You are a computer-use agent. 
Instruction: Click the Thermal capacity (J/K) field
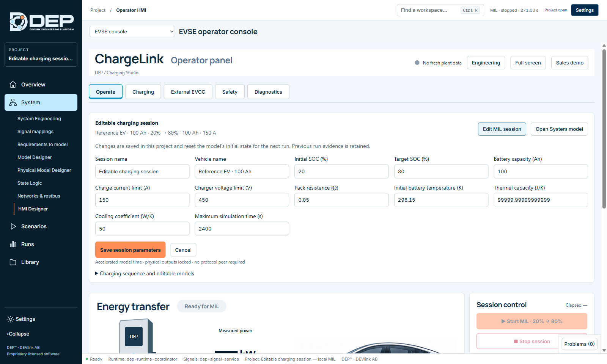point(541,200)
